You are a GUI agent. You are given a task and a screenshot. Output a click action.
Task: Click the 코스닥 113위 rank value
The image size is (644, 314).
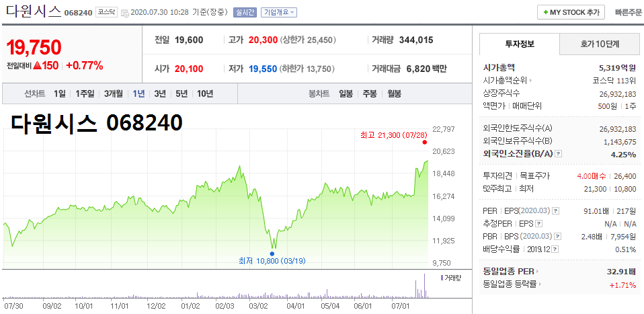click(x=614, y=80)
